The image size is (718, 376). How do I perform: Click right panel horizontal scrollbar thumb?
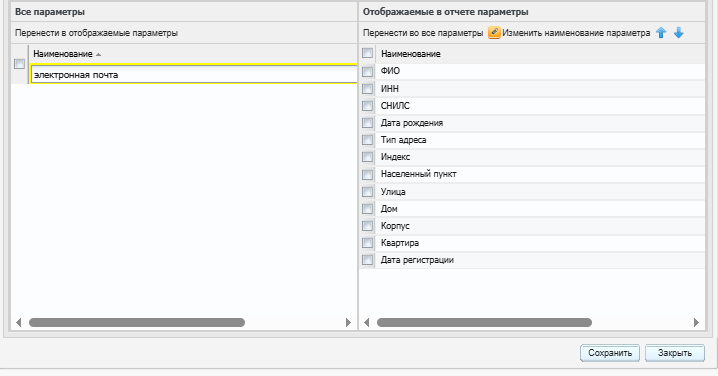(484, 322)
